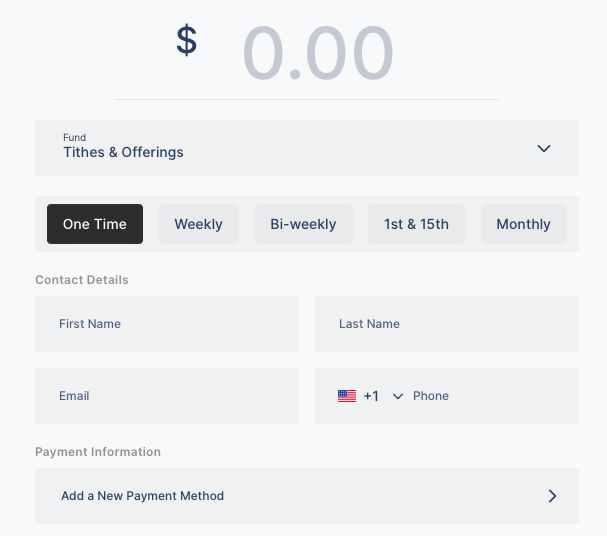Focus the 0.00 donation amount field

coord(318,54)
